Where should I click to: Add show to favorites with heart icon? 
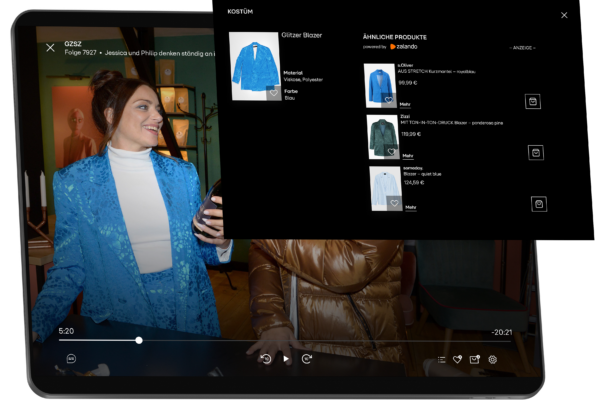[x=458, y=360]
